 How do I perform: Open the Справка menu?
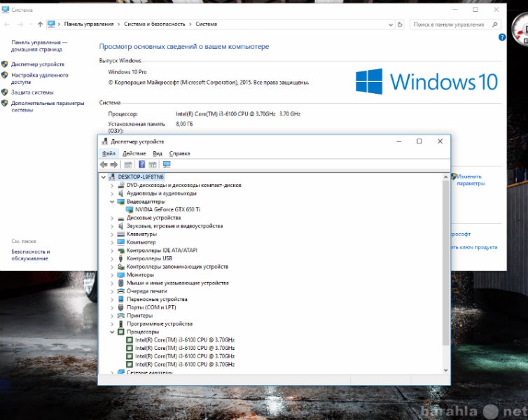(x=179, y=153)
